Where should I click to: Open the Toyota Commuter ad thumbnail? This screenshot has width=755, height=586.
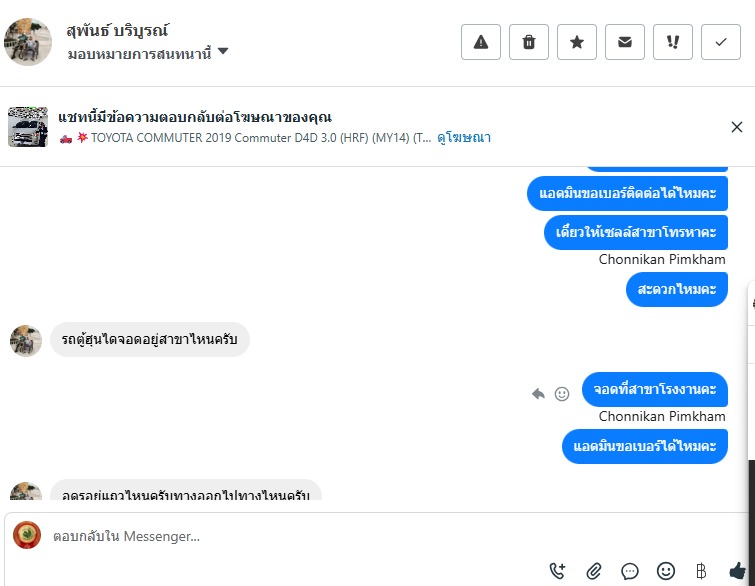28,127
